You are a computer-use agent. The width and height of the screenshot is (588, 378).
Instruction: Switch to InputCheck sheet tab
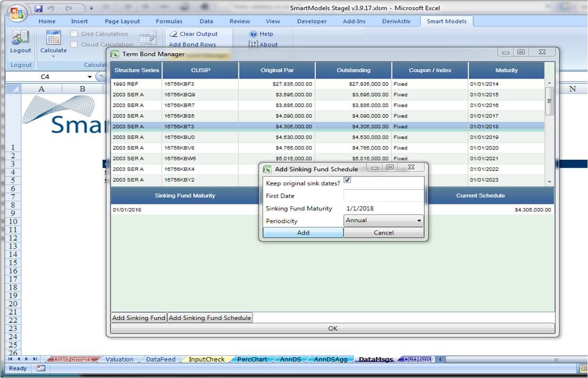(207, 360)
